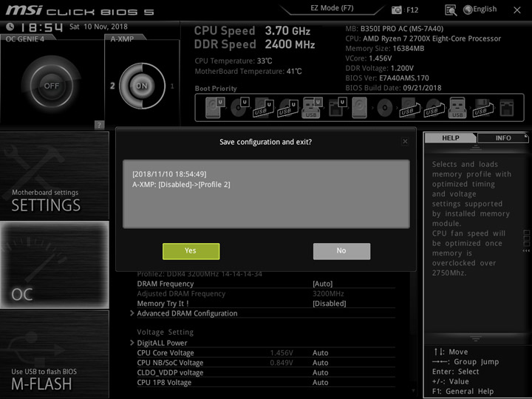Select the legacy hard disk boot icon

click(x=359, y=108)
